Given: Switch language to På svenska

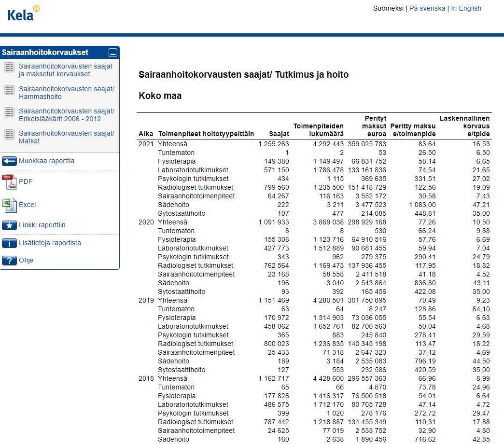Looking at the screenshot, I should click(427, 8).
